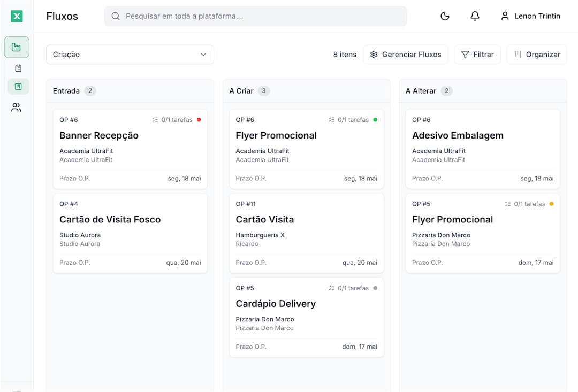Click Hamburgueria X client name

[260, 235]
